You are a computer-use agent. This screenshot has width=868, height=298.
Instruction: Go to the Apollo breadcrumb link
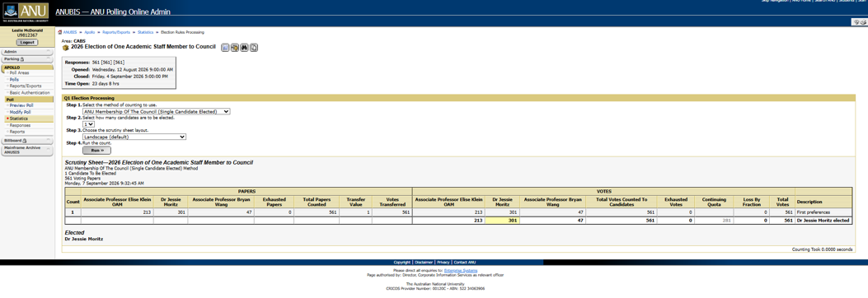(90, 33)
